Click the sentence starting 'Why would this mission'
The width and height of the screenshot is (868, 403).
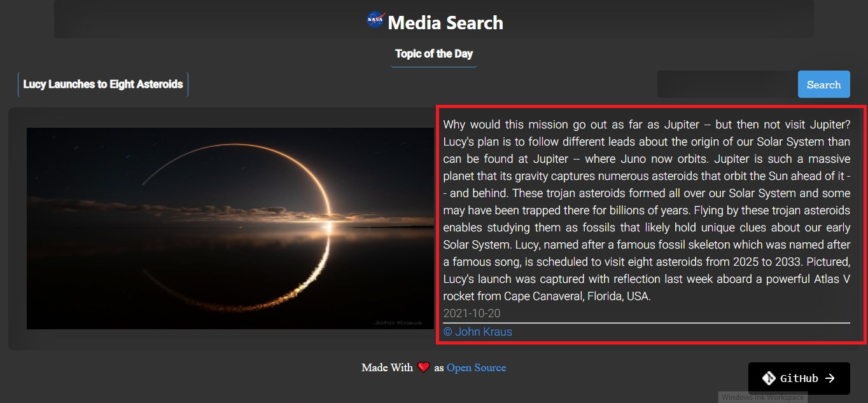(647, 125)
